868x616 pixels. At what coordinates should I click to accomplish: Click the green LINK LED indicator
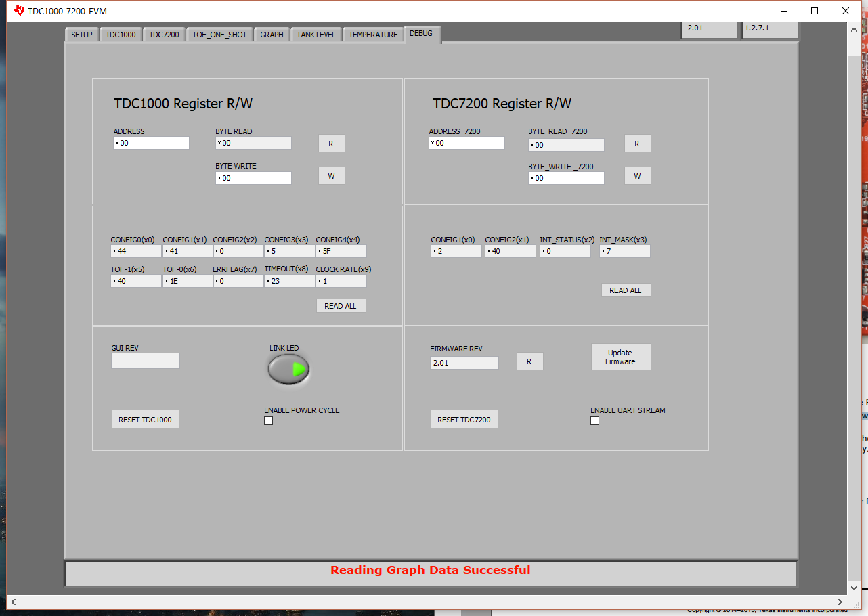[289, 369]
